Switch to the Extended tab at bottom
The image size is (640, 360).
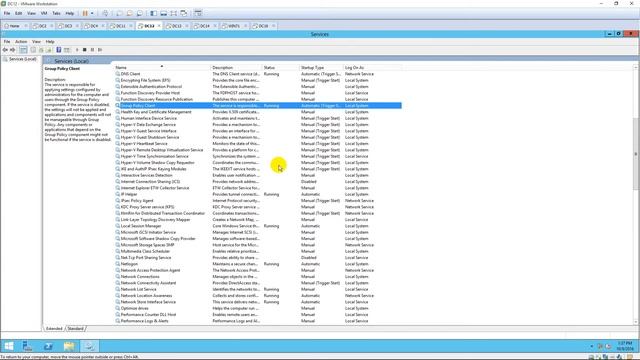pyautogui.click(x=54, y=329)
